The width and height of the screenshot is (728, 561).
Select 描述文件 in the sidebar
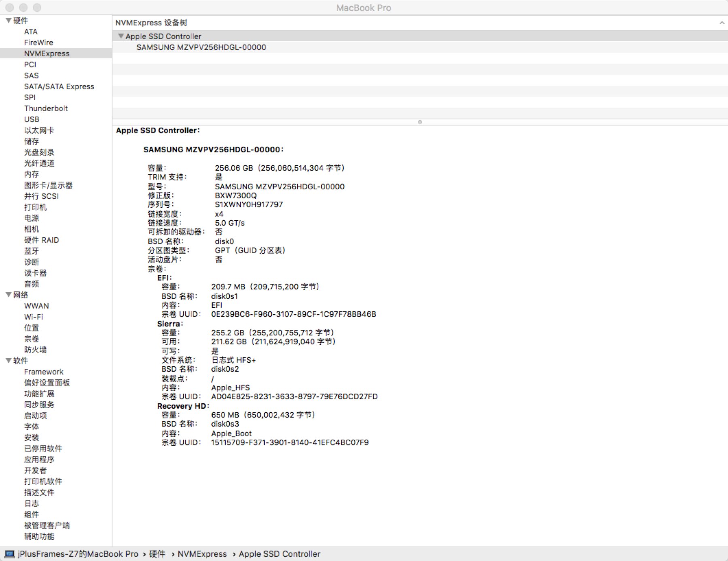pos(39,492)
